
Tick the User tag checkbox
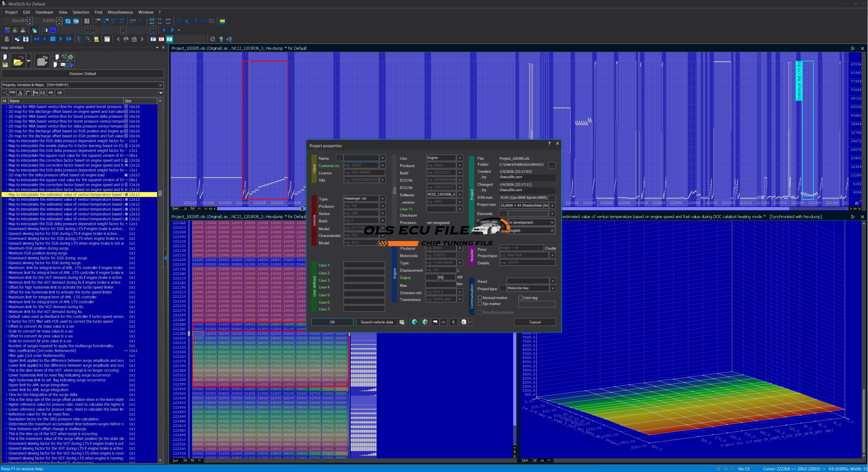coord(520,298)
